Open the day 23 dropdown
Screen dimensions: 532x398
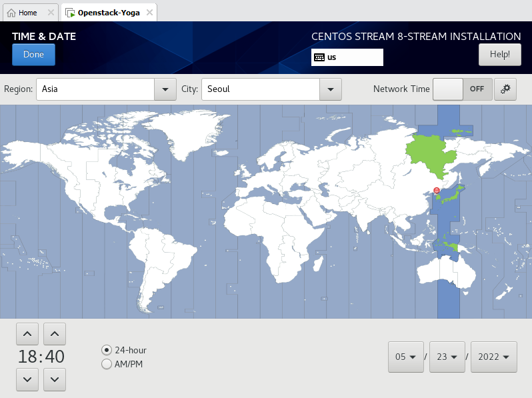[447, 357]
